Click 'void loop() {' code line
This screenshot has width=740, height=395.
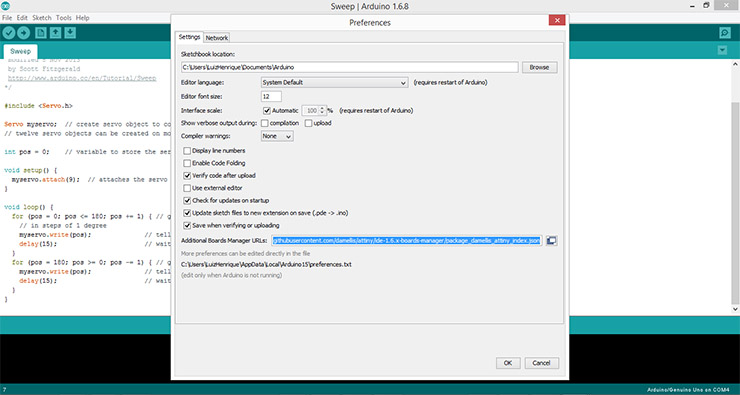point(28,207)
